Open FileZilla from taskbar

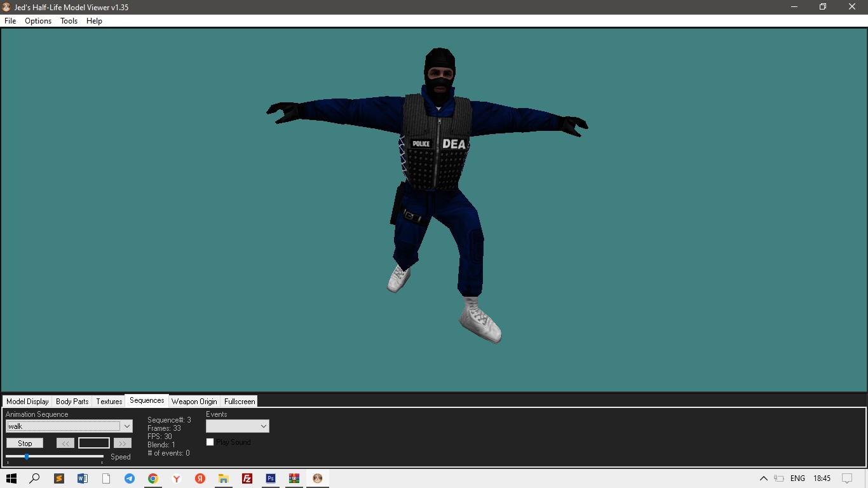point(247,478)
